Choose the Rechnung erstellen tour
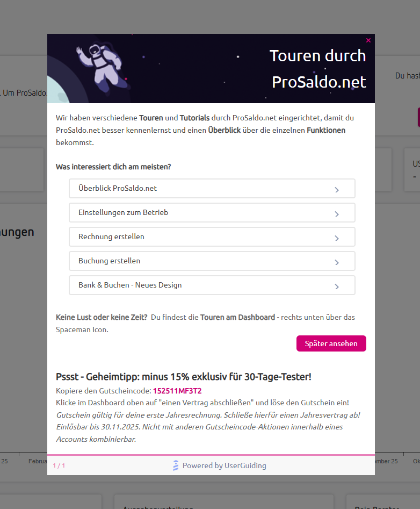 (212, 236)
